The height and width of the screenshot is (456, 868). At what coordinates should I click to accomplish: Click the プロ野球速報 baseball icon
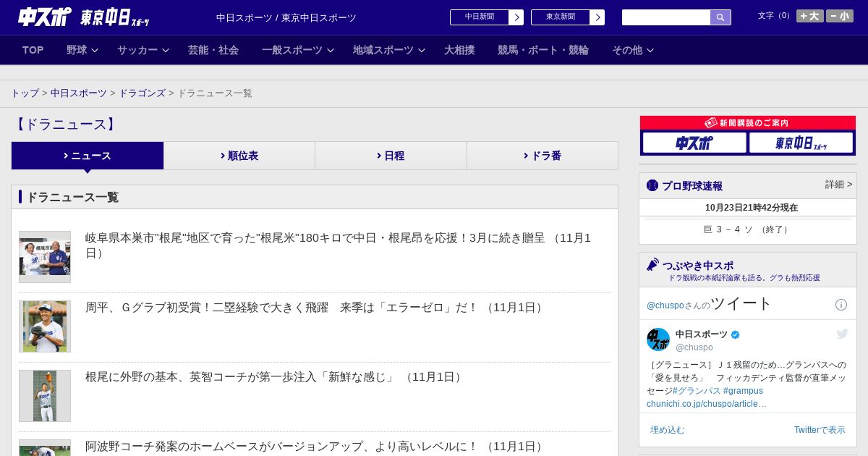(652, 185)
